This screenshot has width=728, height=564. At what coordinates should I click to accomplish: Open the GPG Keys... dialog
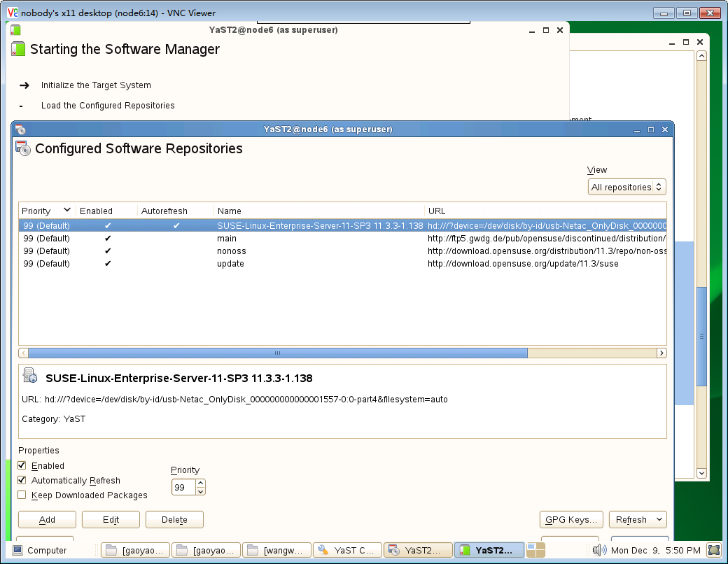point(571,519)
